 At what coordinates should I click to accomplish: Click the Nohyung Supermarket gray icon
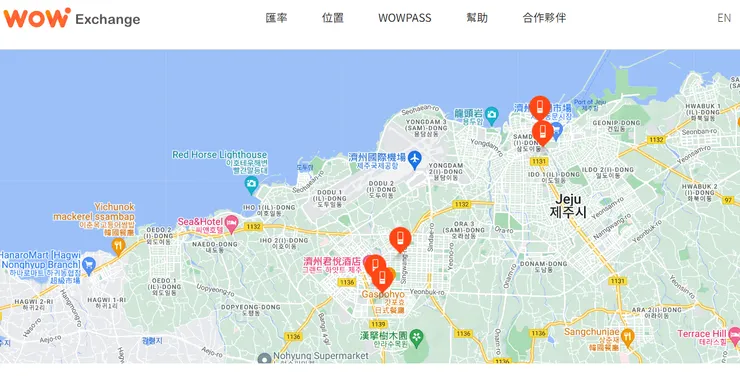point(265,359)
